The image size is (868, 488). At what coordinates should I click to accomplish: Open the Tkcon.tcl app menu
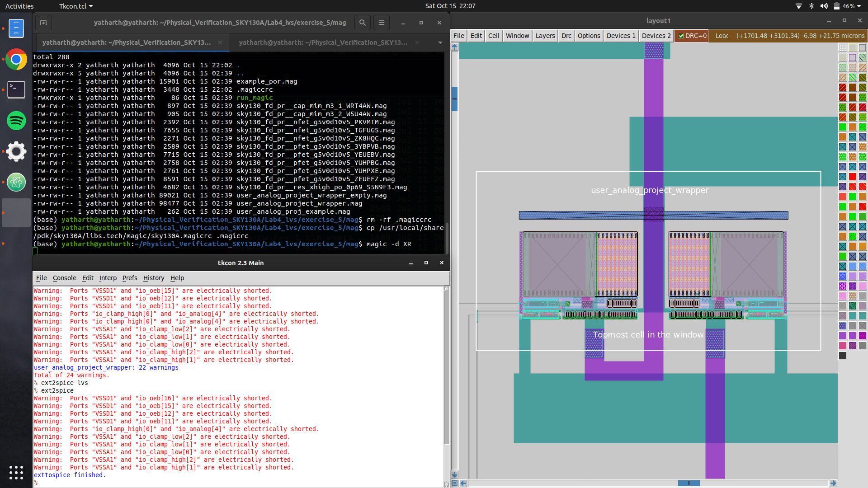[x=75, y=6]
